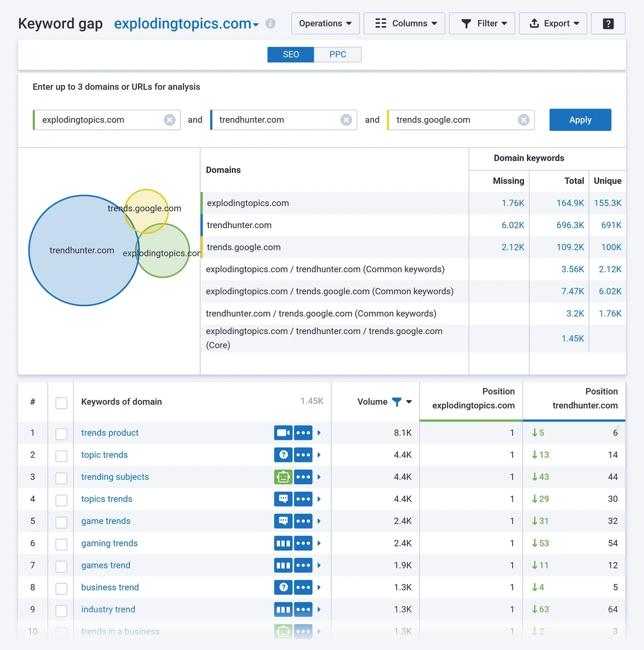Open the trends product keyword link
The image size is (644, 650).
pos(109,433)
